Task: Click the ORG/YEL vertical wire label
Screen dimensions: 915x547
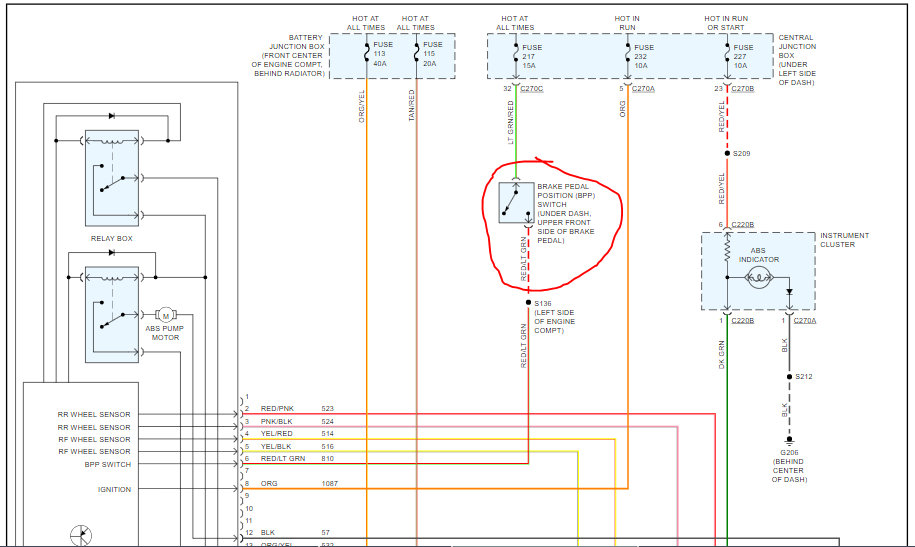Action: (x=361, y=106)
